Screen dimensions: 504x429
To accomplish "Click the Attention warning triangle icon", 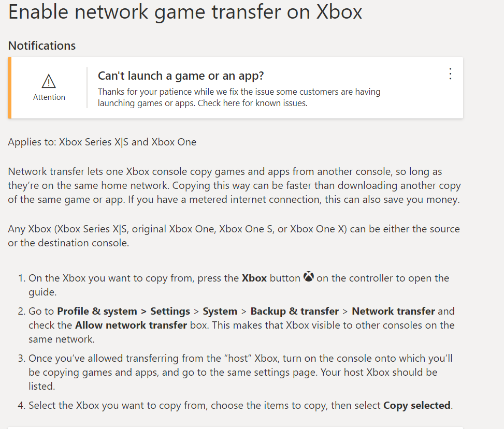I will [x=49, y=81].
